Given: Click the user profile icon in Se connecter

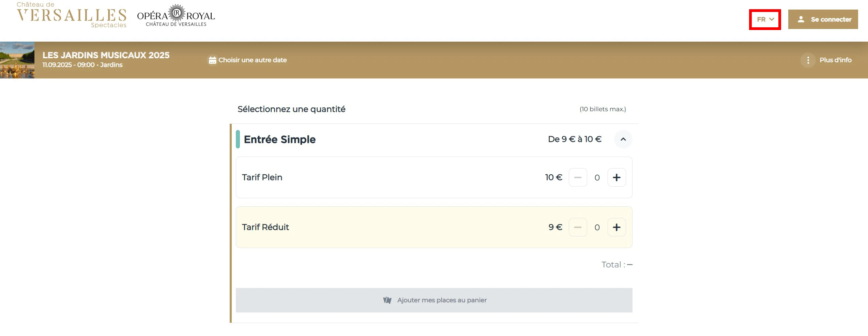Looking at the screenshot, I should 801,19.
